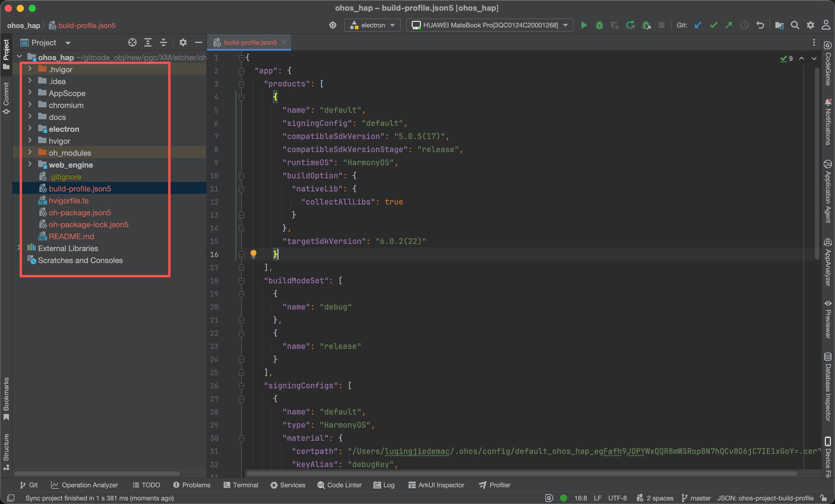The width and height of the screenshot is (835, 504).
Task: Show Git history clock icon
Action: coord(744,25)
